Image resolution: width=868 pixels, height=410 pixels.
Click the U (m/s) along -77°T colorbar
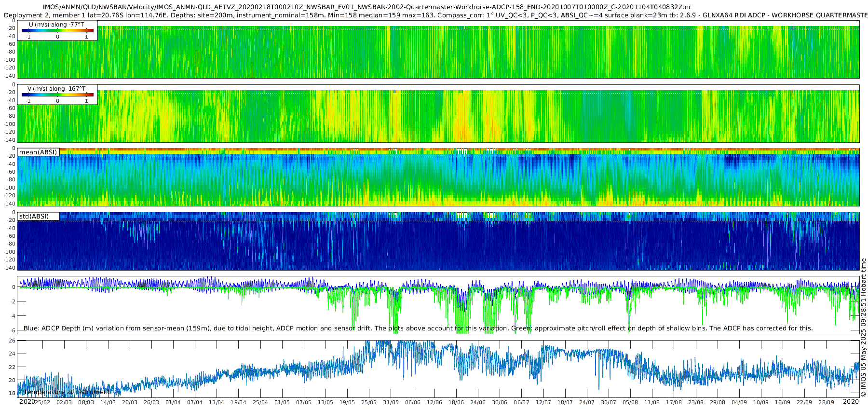(x=57, y=30)
